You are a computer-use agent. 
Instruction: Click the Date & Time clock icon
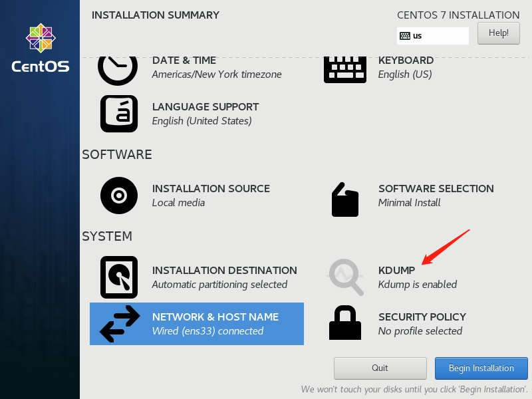coord(118,70)
